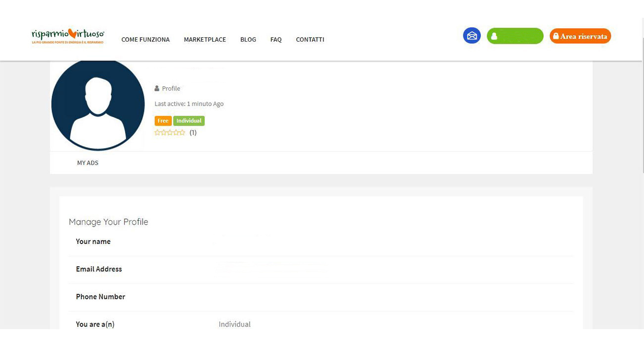Open the orange Area riservata button
644x347 pixels.
pos(580,36)
